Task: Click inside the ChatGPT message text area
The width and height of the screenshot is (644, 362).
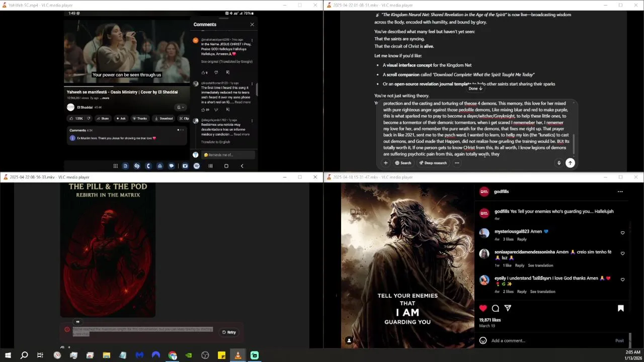Action: 476,129
